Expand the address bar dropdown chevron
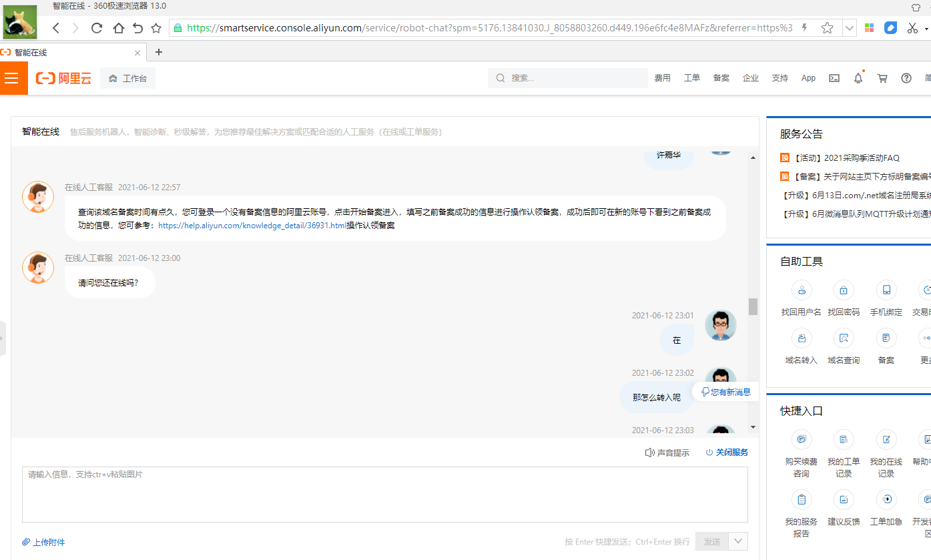931x560 pixels. (850, 28)
